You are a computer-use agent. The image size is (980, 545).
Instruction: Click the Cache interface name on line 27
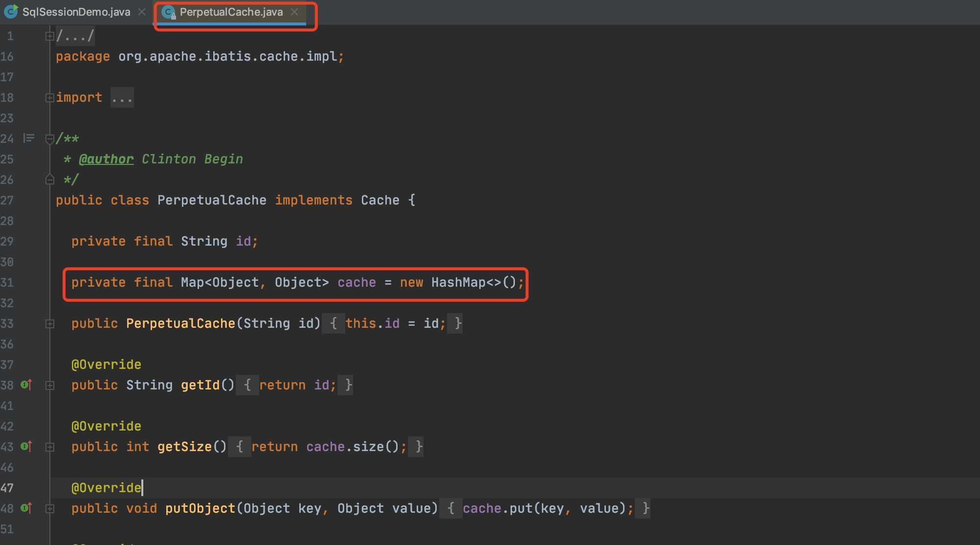(x=380, y=200)
